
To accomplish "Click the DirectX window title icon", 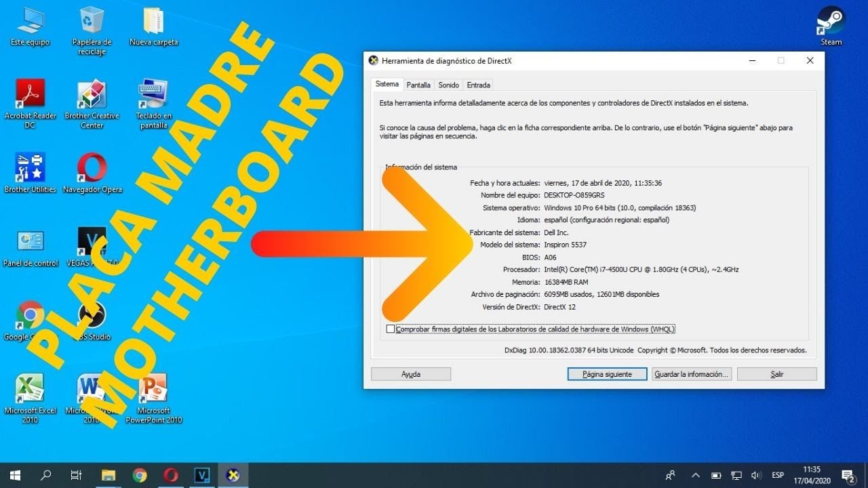I will 373,60.
